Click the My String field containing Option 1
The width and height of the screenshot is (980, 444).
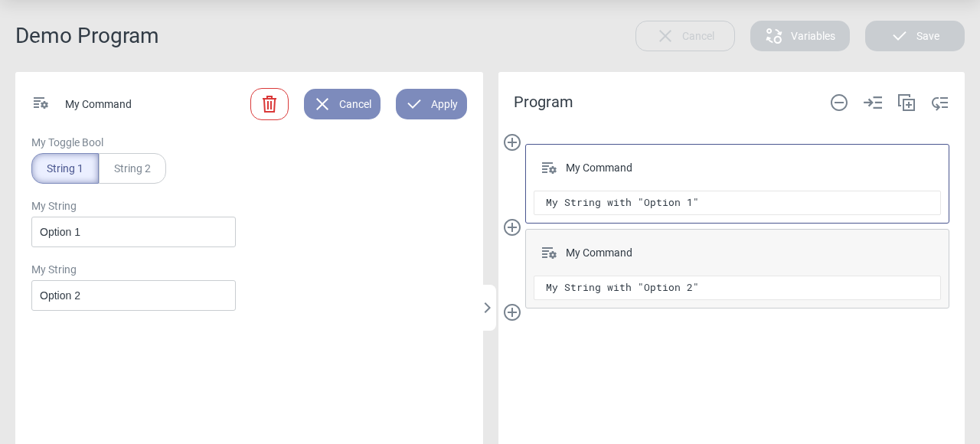tap(133, 232)
